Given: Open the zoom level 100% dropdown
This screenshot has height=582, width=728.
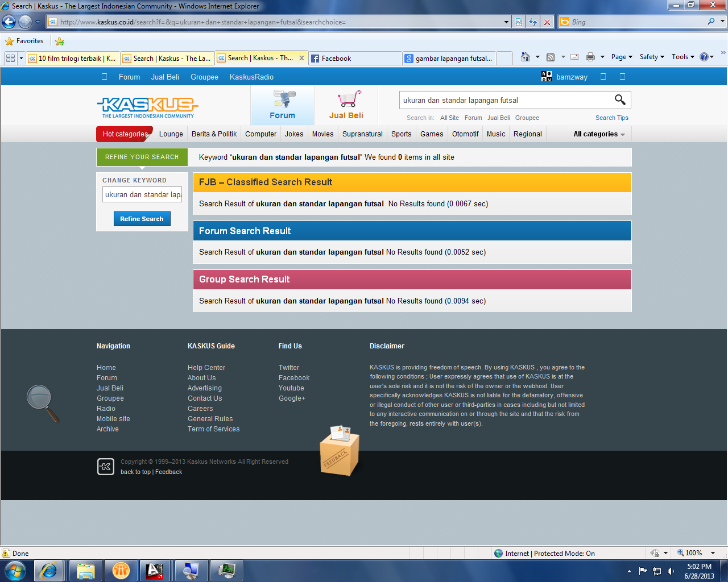Looking at the screenshot, I should pos(713,553).
